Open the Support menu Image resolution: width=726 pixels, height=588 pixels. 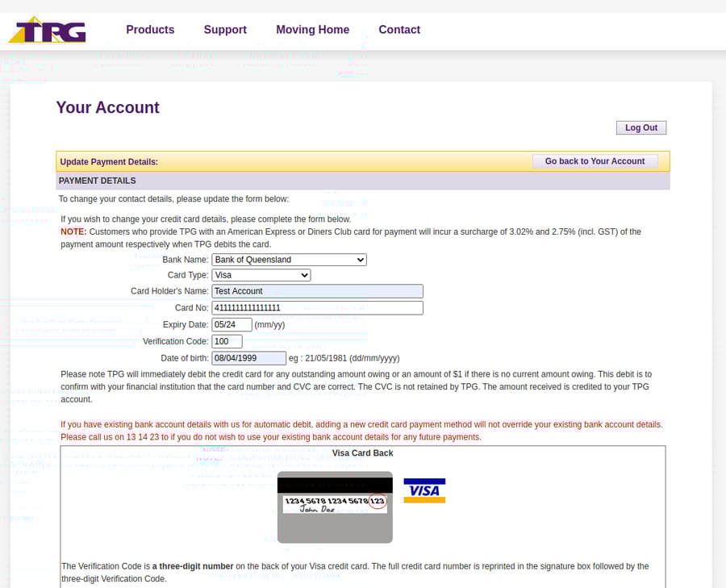coord(224,29)
